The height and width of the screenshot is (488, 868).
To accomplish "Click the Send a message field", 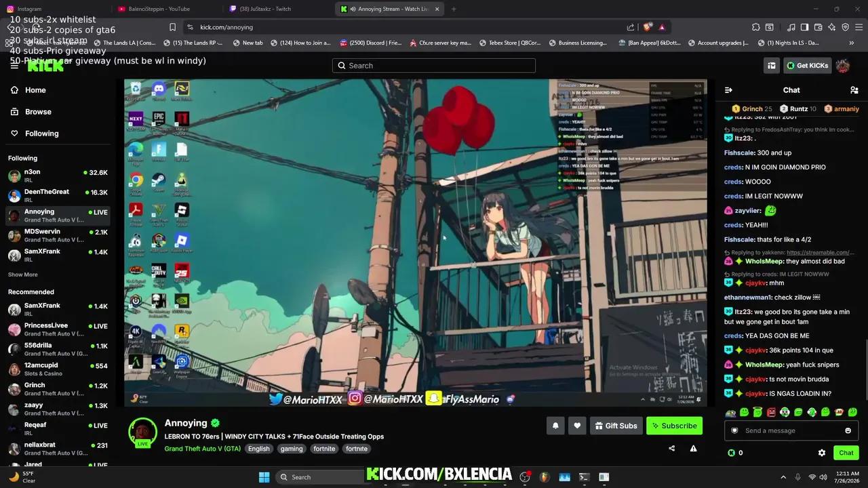I will [x=791, y=430].
